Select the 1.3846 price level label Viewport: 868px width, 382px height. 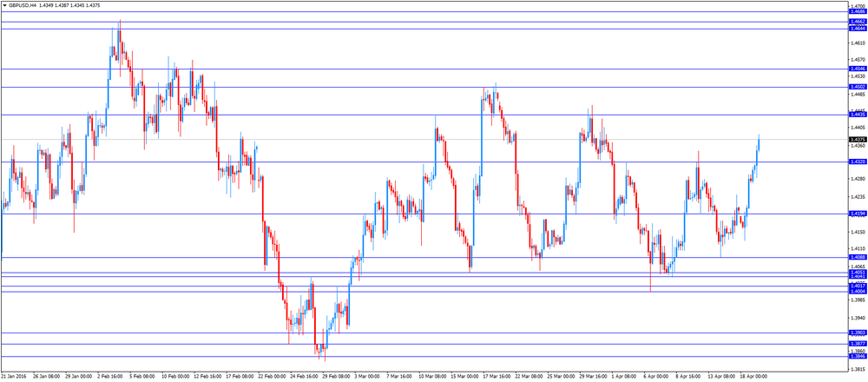[x=858, y=356]
